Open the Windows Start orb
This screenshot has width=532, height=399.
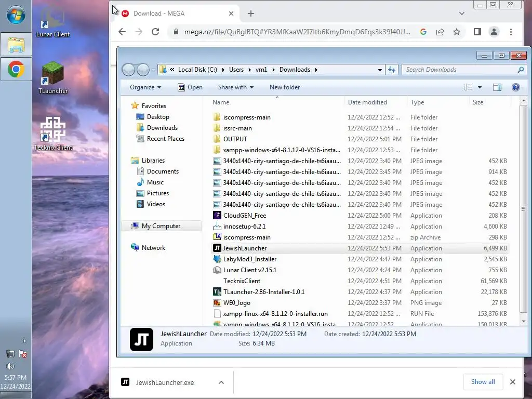point(16,15)
